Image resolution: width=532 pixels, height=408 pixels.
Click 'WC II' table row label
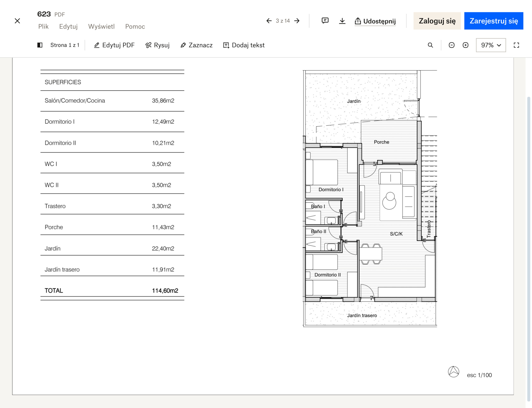point(52,185)
